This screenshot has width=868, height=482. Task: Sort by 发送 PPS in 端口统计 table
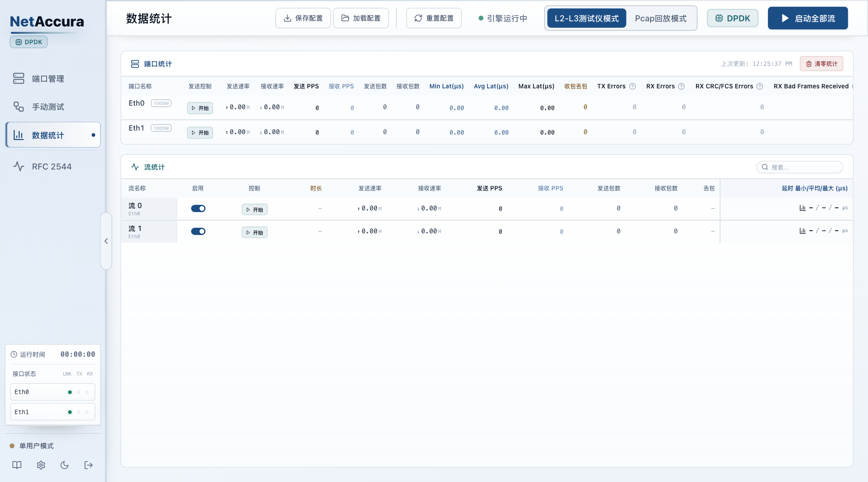coord(306,86)
